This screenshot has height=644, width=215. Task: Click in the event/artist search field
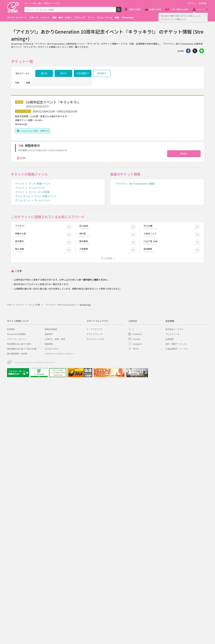click(x=70, y=10)
